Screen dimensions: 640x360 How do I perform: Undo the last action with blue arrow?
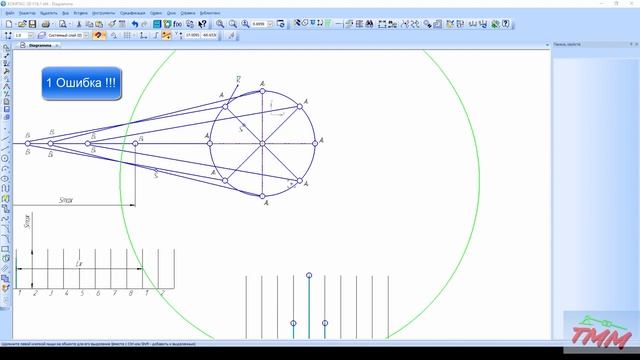point(135,24)
